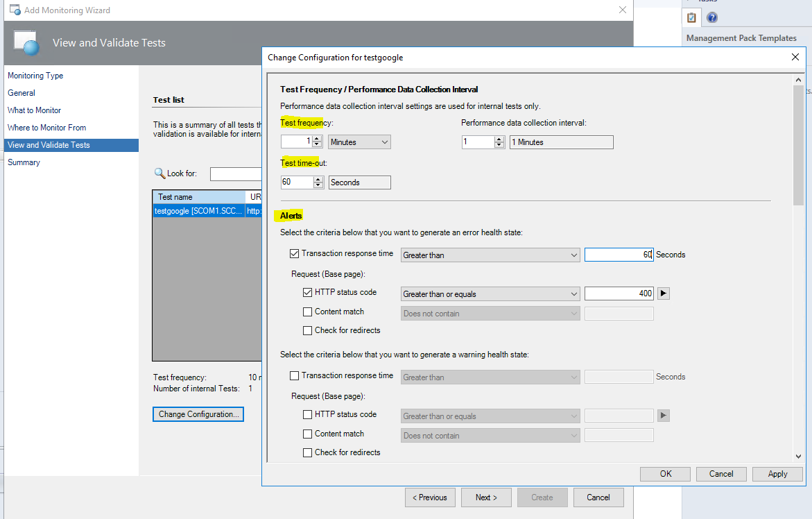Screen dimensions: 812x519
Task: Click Apply in Change Configuration dialog
Action: click(x=777, y=474)
